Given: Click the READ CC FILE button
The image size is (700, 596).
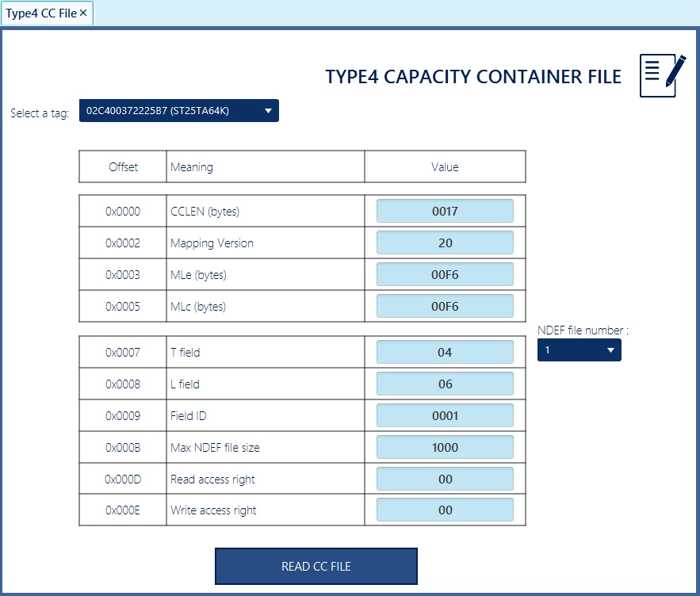Looking at the screenshot, I should 316,566.
